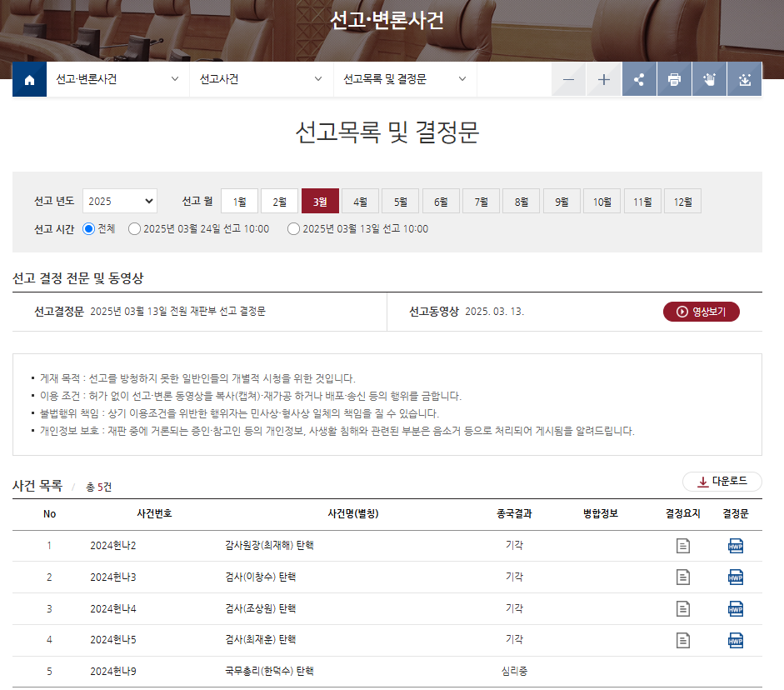Switch to 11월 month tab

coord(642,201)
